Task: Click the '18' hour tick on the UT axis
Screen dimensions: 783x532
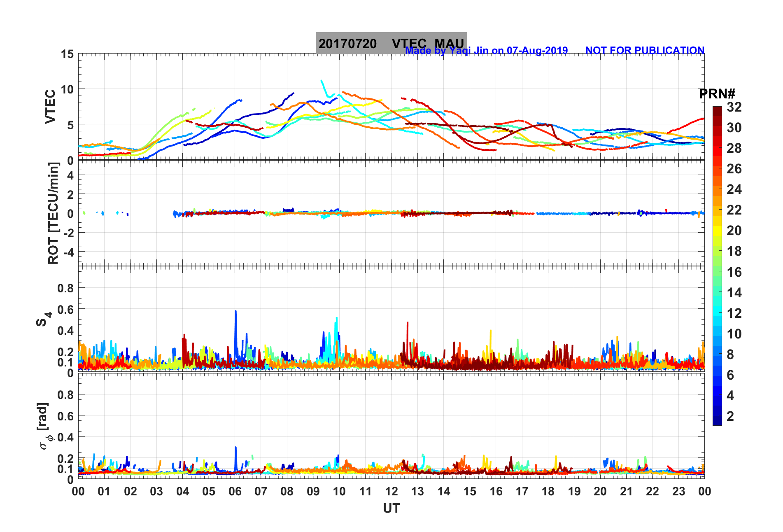Action: 548,491
